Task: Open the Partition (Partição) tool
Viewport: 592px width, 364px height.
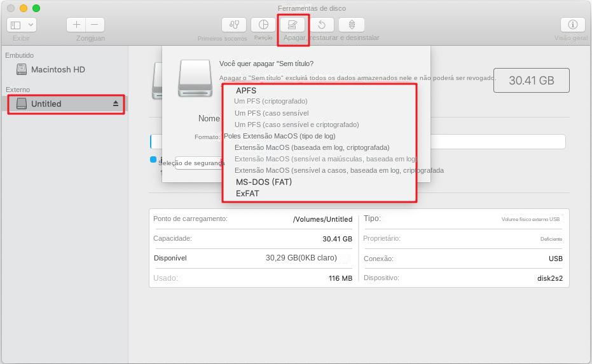Action: click(x=263, y=25)
